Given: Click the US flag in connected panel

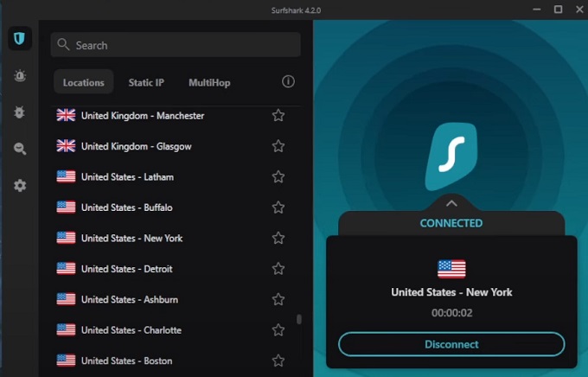Looking at the screenshot, I should [451, 269].
